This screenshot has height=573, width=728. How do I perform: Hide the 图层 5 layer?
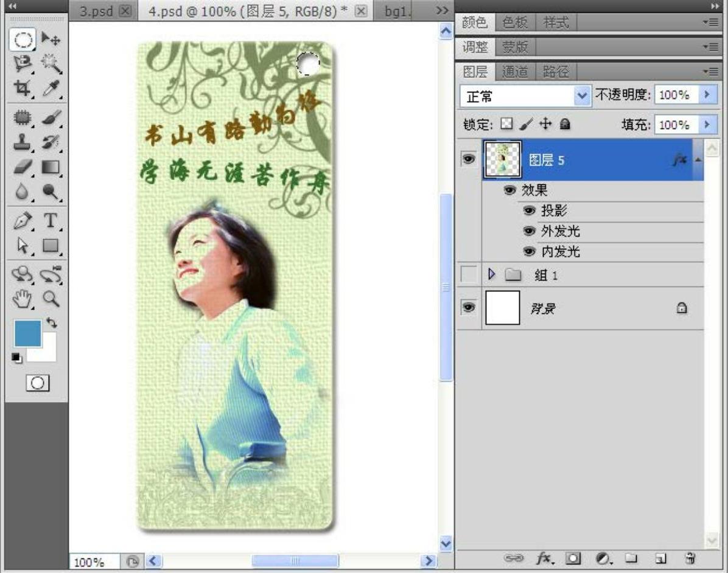(x=468, y=159)
